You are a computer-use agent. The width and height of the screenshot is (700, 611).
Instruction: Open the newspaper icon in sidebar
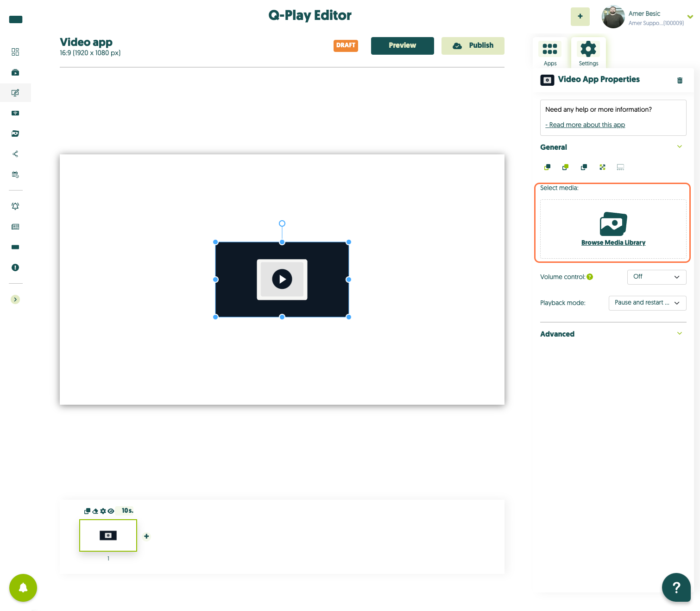(x=15, y=227)
